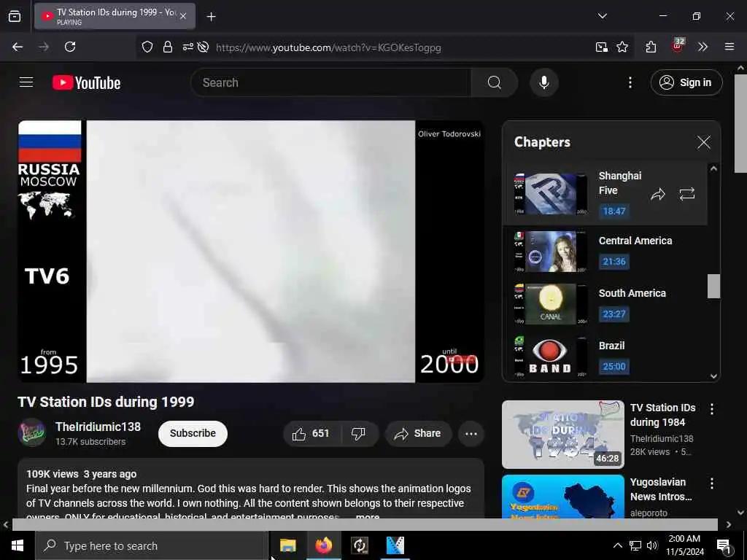Open options for Yugoslavian News Intros

click(711, 483)
